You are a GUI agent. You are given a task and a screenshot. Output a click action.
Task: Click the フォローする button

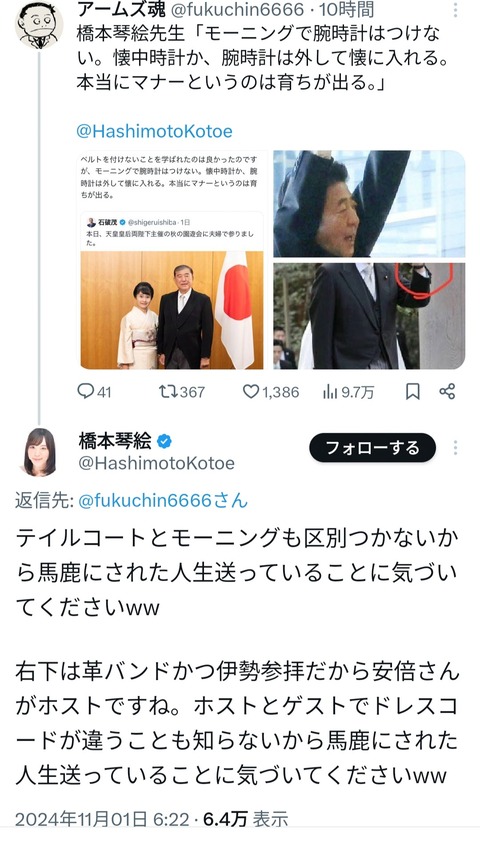(x=373, y=447)
